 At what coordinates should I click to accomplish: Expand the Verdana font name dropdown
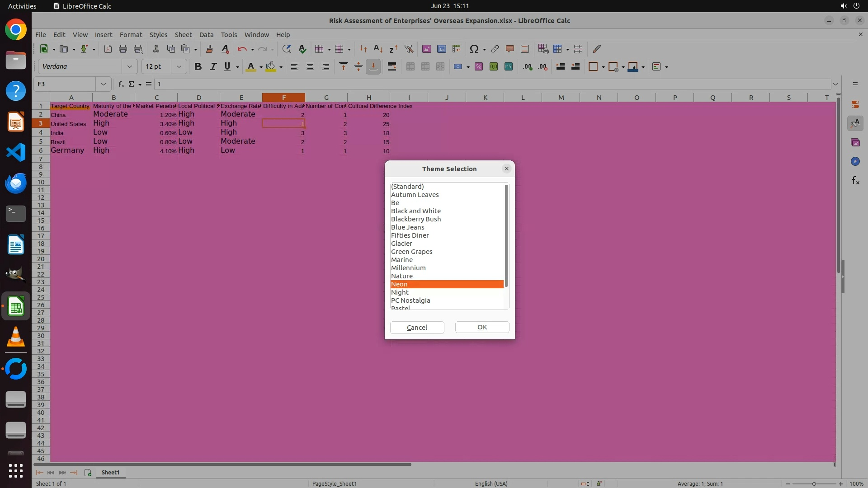(x=130, y=67)
